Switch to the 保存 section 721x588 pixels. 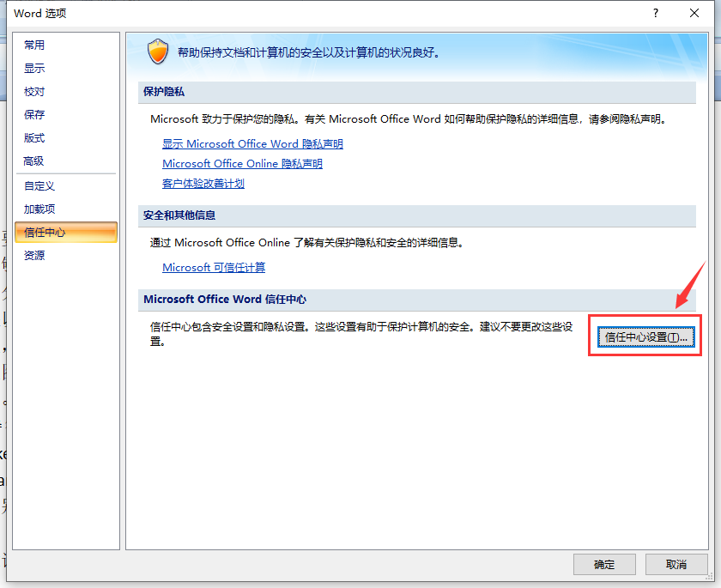click(34, 114)
